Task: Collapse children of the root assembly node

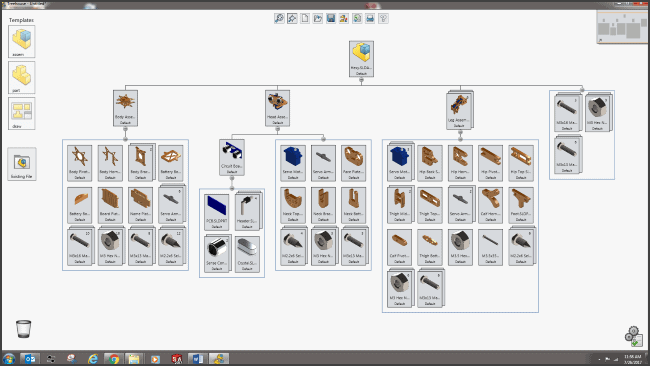Action: [x=361, y=80]
